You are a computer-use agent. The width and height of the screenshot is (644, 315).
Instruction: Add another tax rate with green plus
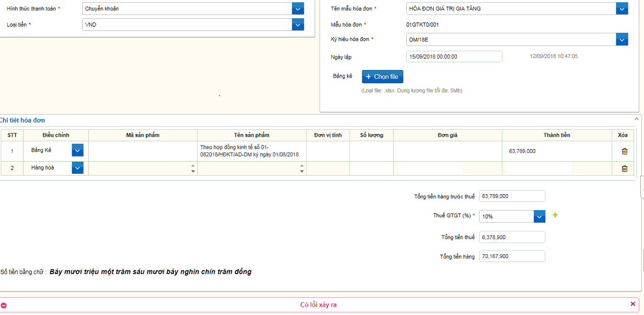click(555, 215)
